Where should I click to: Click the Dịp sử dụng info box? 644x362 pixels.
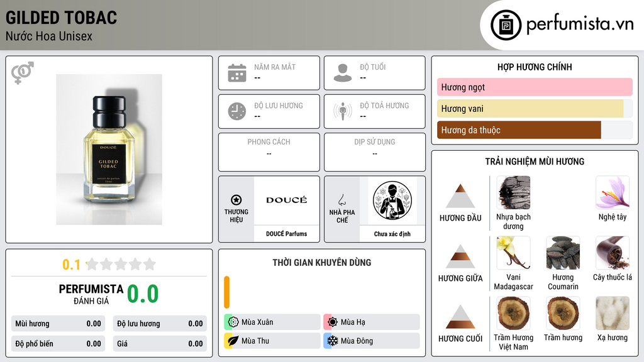[375, 152]
